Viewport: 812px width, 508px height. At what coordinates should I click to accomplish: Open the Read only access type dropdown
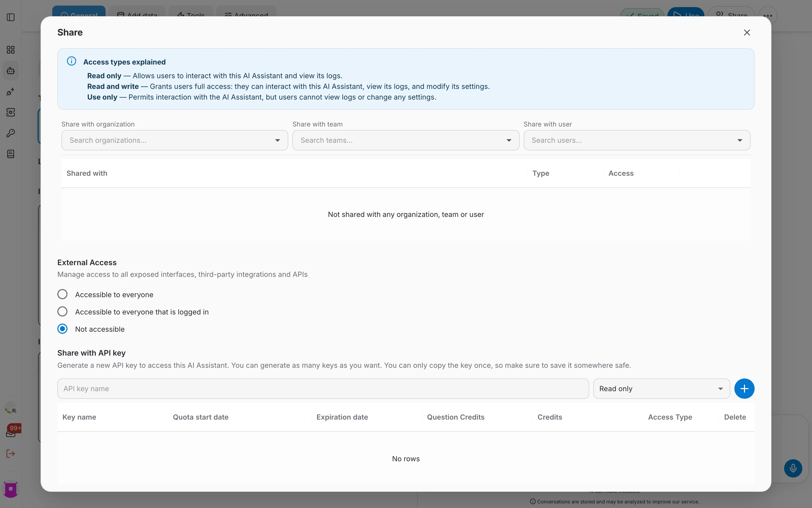point(661,389)
